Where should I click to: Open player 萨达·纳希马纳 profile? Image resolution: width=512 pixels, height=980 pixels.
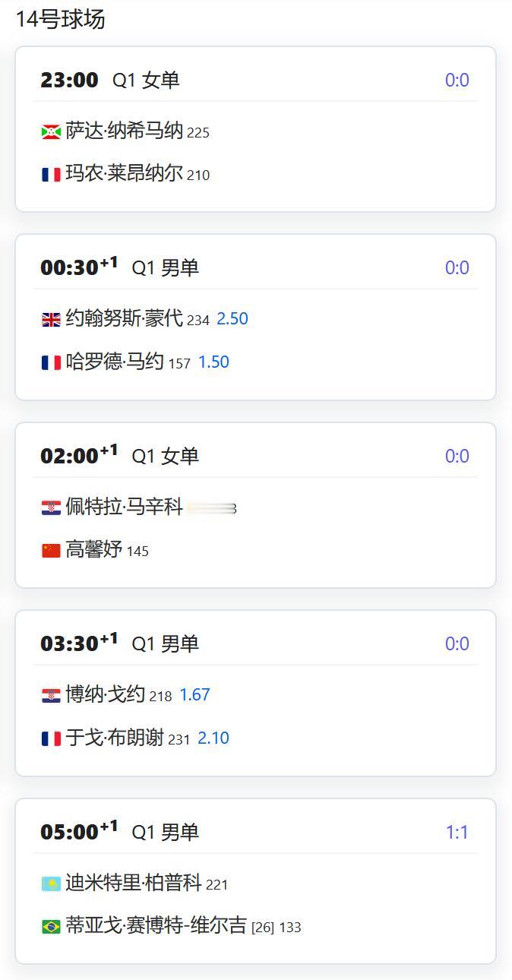click(x=125, y=131)
